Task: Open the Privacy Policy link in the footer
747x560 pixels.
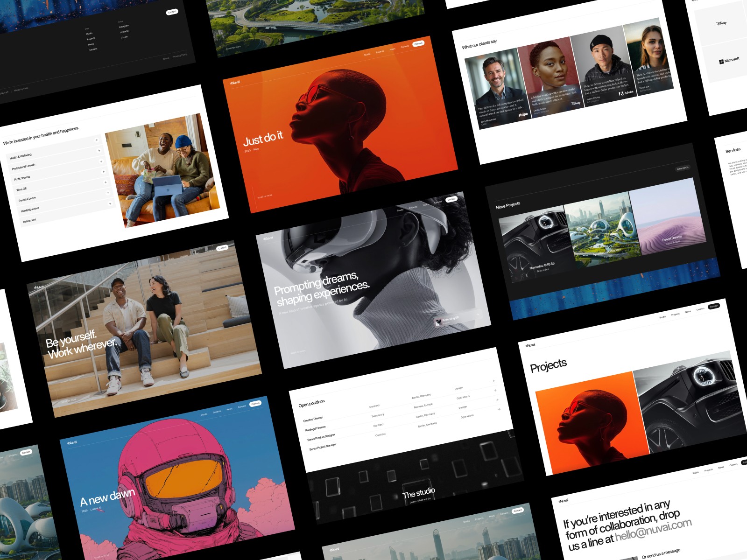Action: tap(180, 55)
